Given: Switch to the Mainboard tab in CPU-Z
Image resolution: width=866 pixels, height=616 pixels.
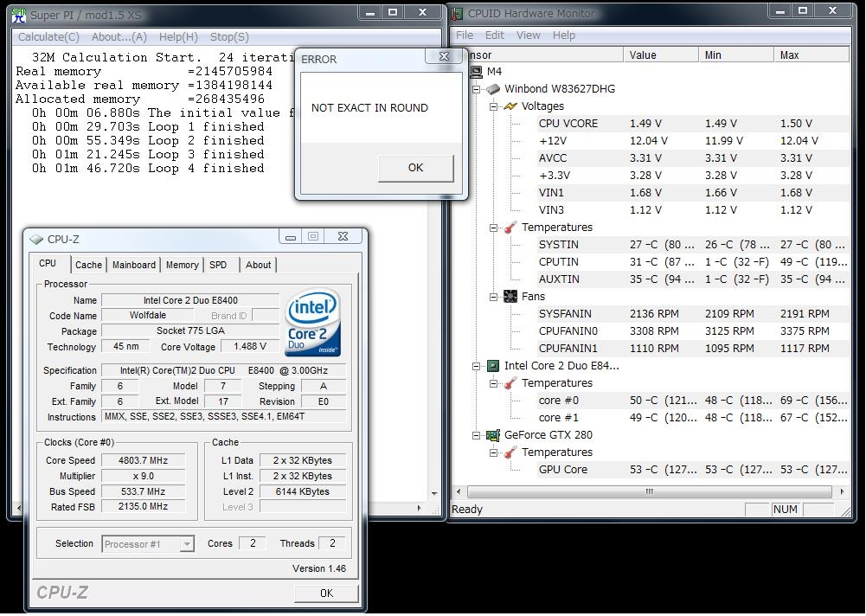Looking at the screenshot, I should point(134,265).
